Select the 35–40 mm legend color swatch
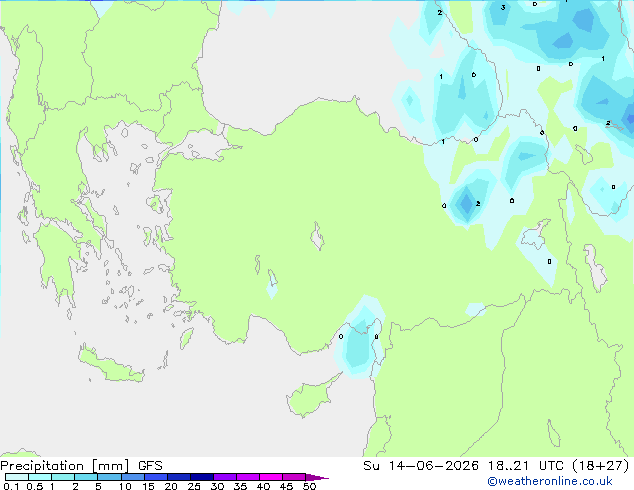The height and width of the screenshot is (490, 634). click(247, 477)
